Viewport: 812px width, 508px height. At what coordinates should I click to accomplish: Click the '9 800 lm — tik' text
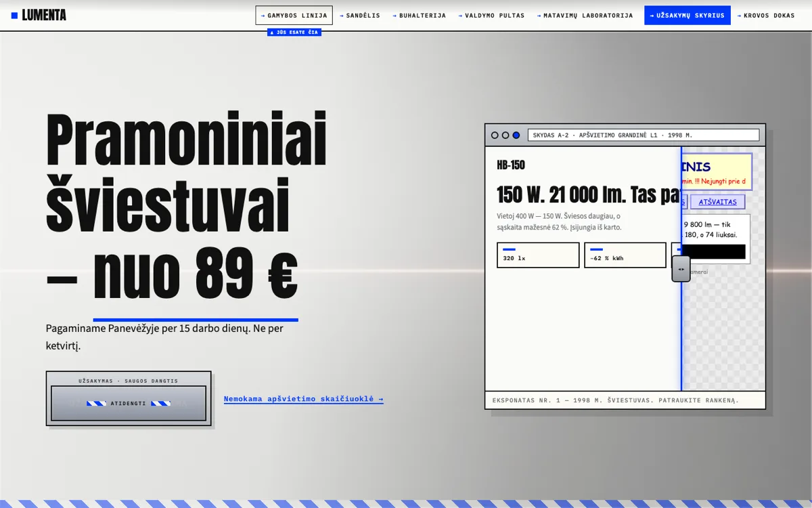click(x=707, y=224)
